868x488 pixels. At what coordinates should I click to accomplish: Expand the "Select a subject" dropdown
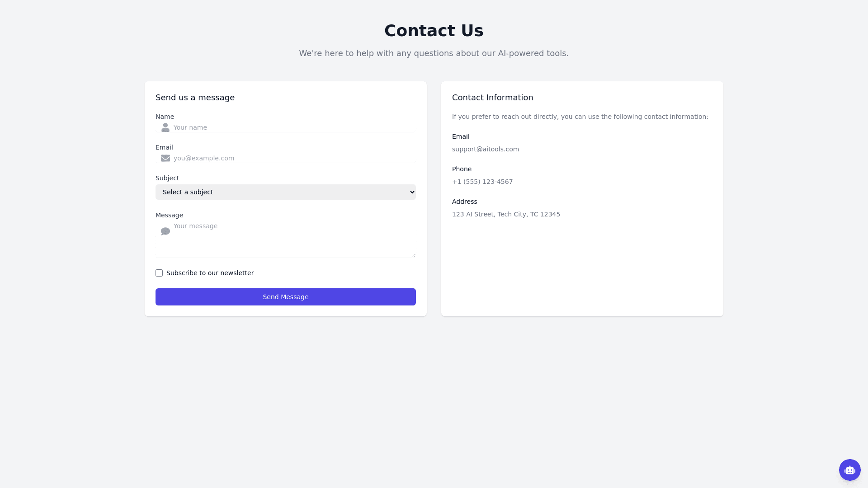[x=286, y=192]
